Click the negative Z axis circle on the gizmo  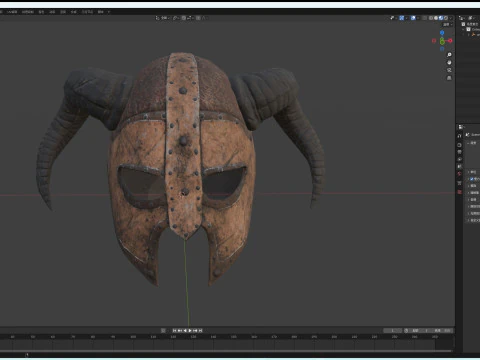click(442, 49)
